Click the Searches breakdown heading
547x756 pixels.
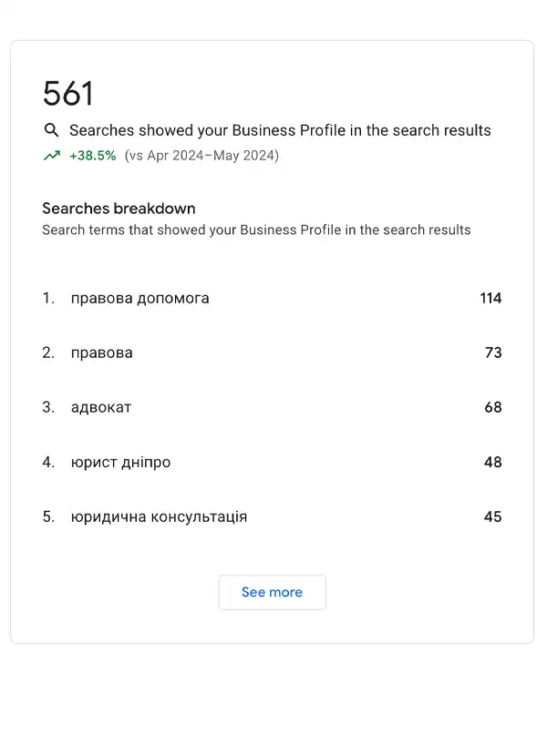click(x=119, y=209)
